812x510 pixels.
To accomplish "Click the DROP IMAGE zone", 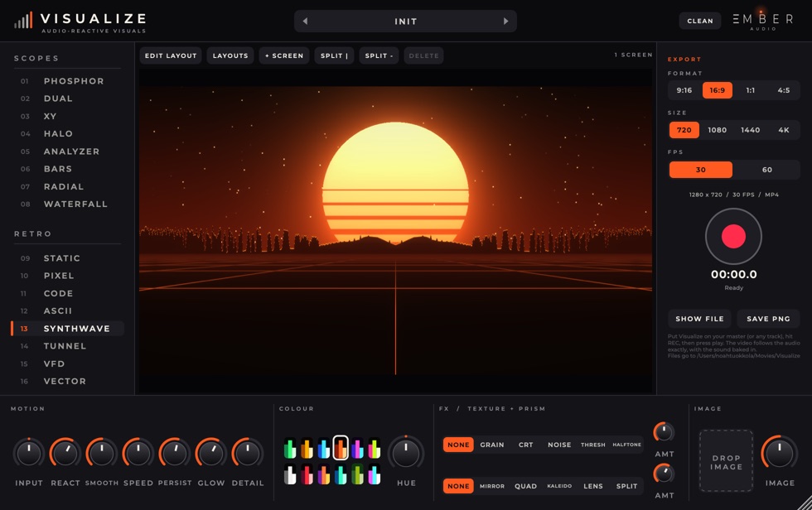I will point(726,461).
